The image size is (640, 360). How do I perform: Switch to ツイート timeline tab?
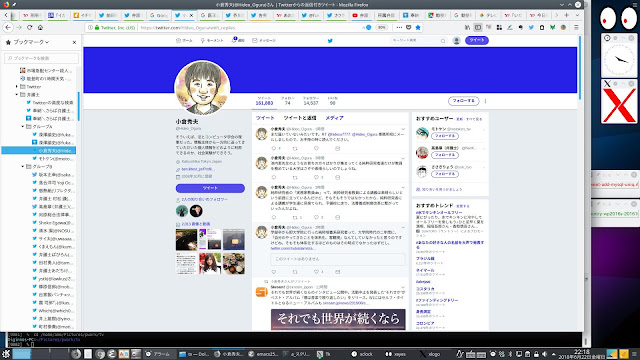point(265,118)
